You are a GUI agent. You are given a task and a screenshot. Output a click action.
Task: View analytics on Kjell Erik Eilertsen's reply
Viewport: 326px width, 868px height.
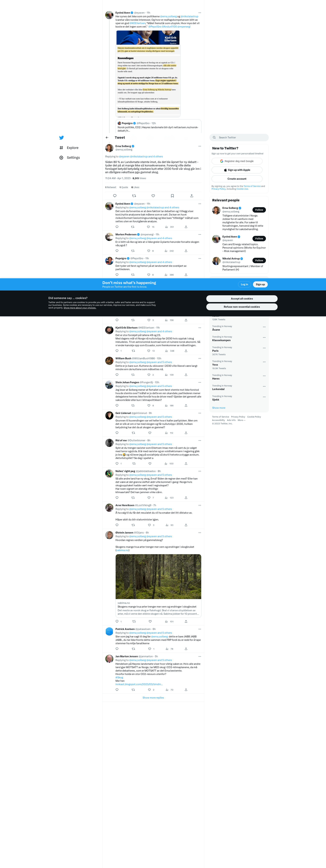pos(169,351)
